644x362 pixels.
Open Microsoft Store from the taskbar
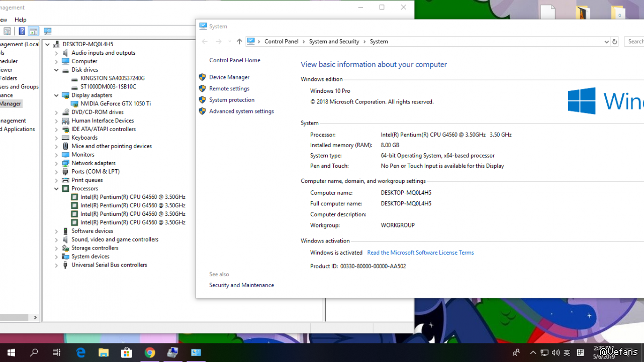(127, 352)
